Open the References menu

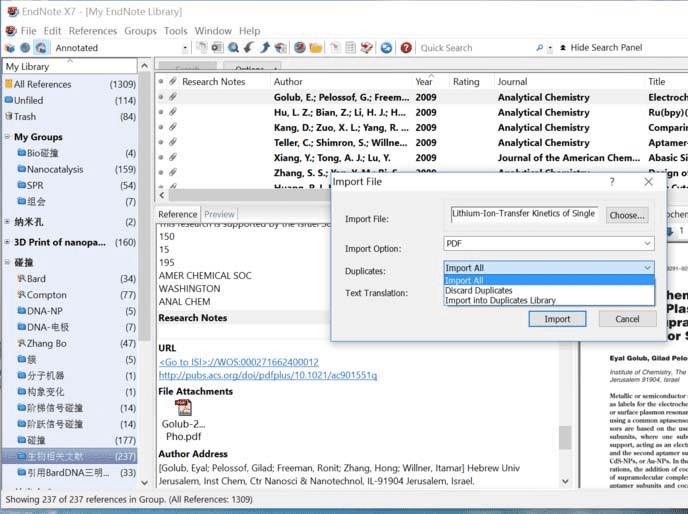(92, 31)
